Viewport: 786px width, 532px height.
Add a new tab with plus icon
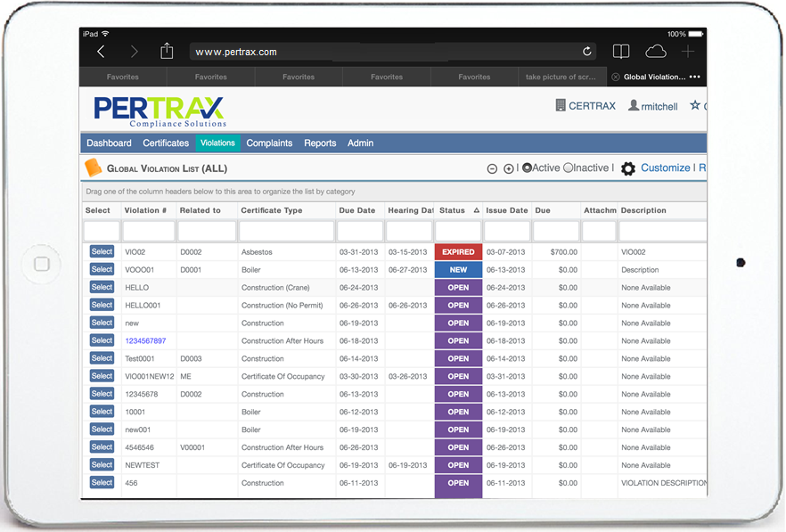(688, 51)
